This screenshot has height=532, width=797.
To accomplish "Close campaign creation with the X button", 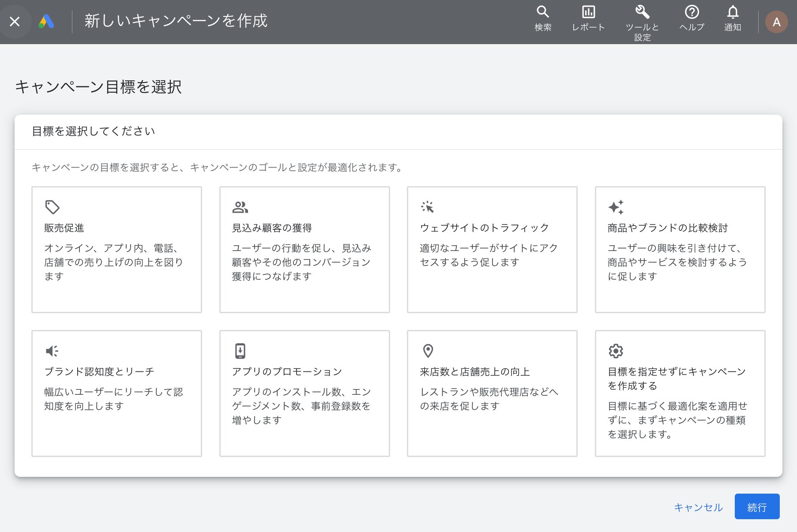I will coord(15,22).
